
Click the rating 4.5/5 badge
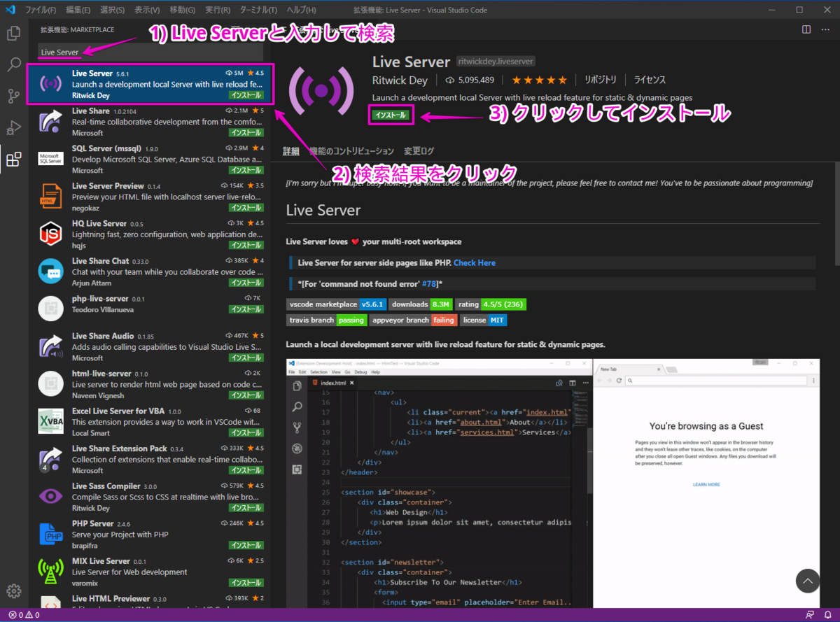click(491, 304)
